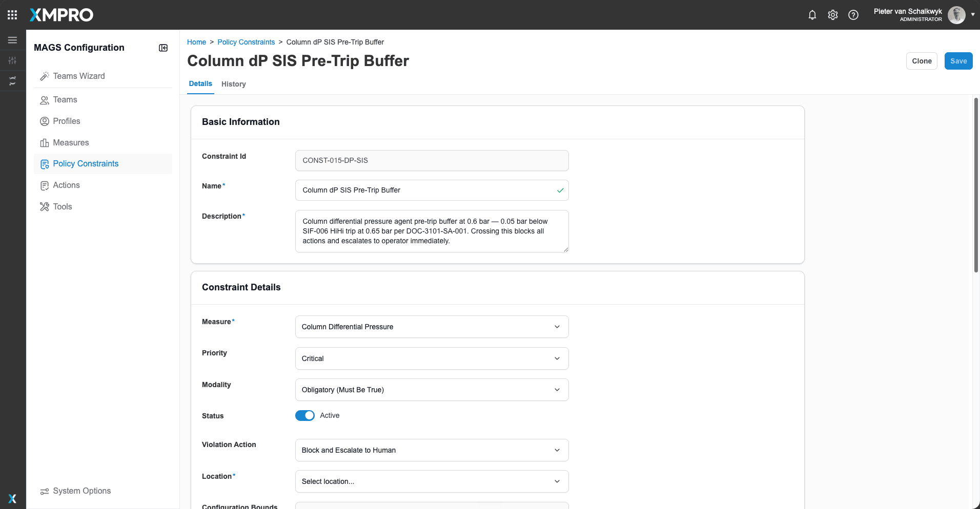980x509 pixels.
Task: Collapse the MAGS Configuration side panel
Action: 164,48
